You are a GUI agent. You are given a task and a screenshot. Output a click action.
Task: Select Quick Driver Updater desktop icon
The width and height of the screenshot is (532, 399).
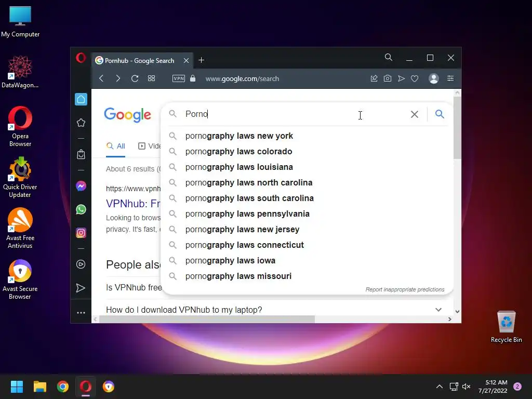click(20, 178)
